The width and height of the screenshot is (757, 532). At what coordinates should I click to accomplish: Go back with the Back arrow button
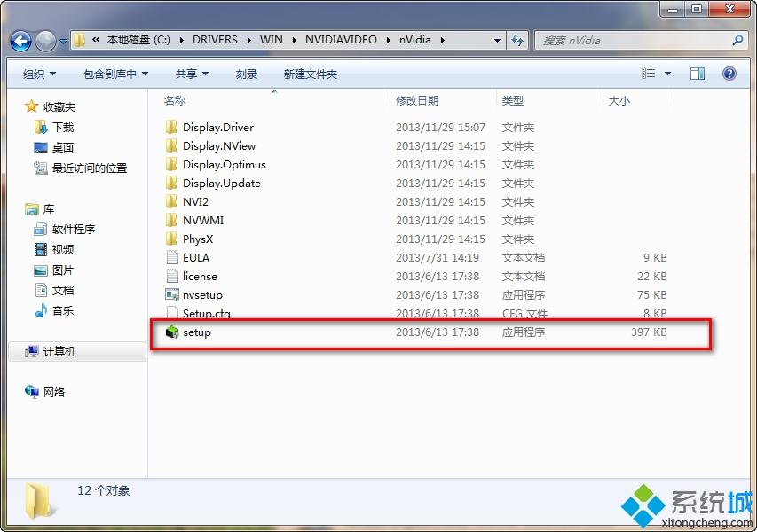click(x=20, y=41)
